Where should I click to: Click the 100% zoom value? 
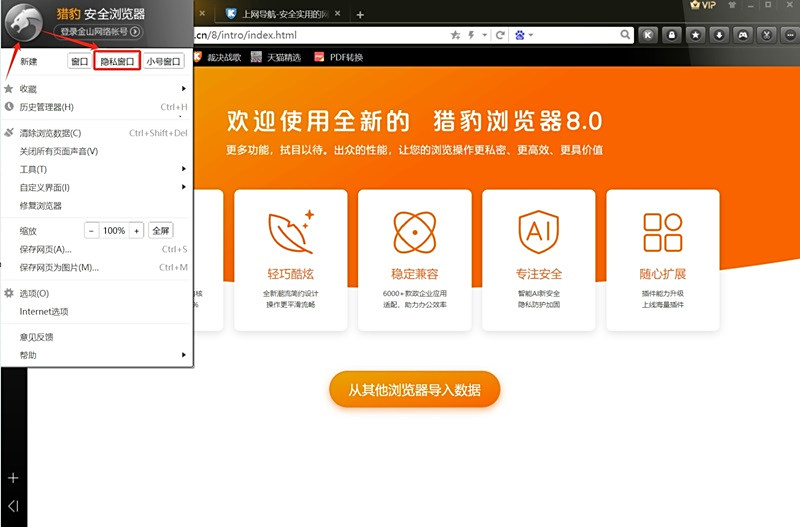pyautogui.click(x=114, y=231)
